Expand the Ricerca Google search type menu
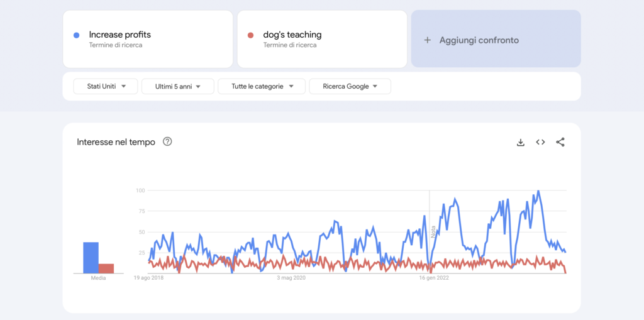Image resolution: width=644 pixels, height=320 pixels. click(x=350, y=86)
